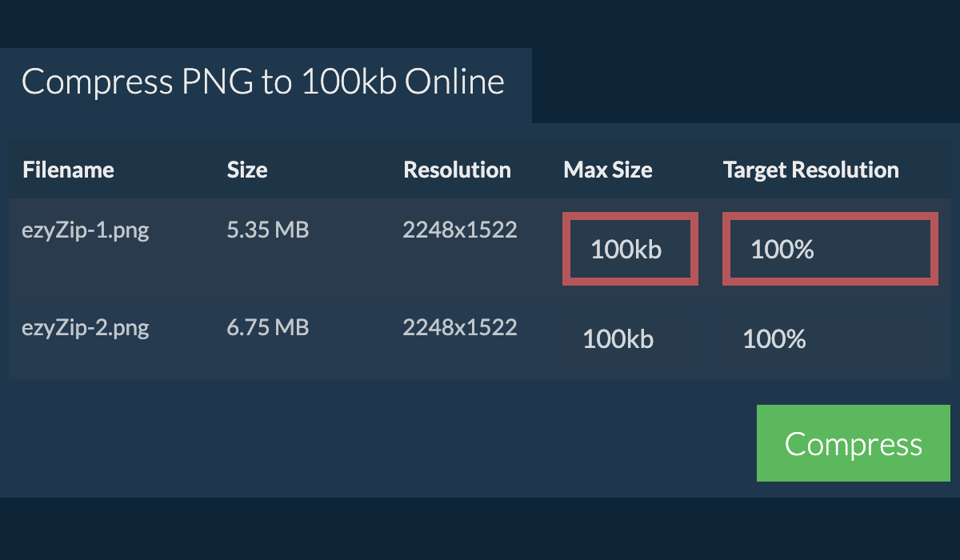The width and height of the screenshot is (960, 560).
Task: Click the Target Resolution field for ezyZip-1.png
Action: pyautogui.click(x=830, y=248)
